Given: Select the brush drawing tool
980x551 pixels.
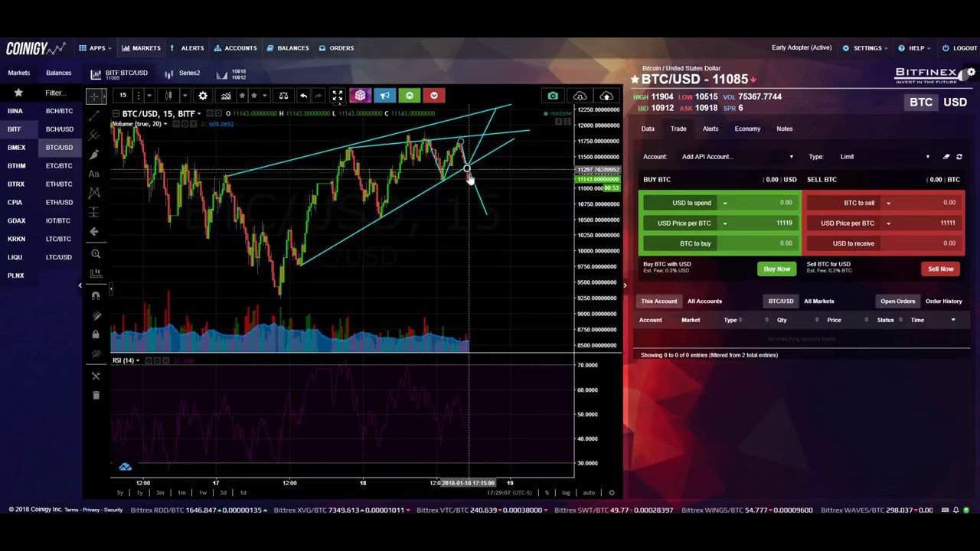Looking at the screenshot, I should coord(94,155).
